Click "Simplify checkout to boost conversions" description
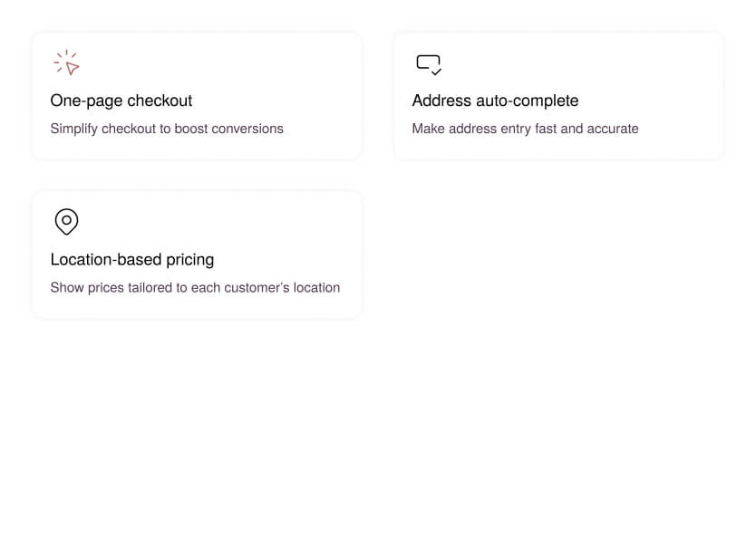 [167, 129]
